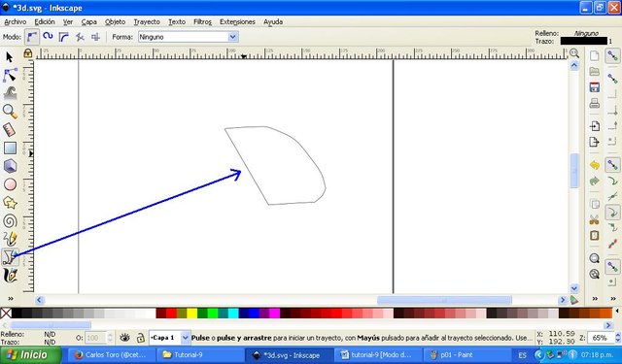Viewport: 622px width, 364px height.
Task: Expand command bar overflow chevron
Action: pyautogui.click(x=595, y=299)
